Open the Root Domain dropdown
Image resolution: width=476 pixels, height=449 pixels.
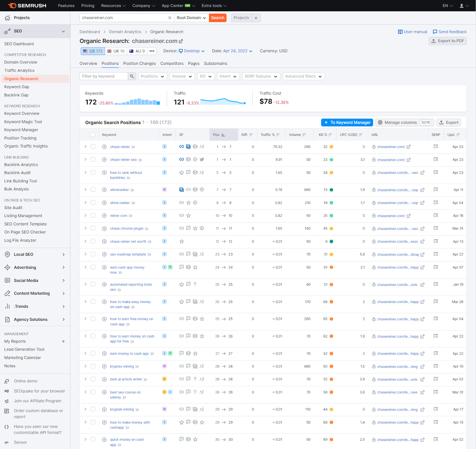191,18
